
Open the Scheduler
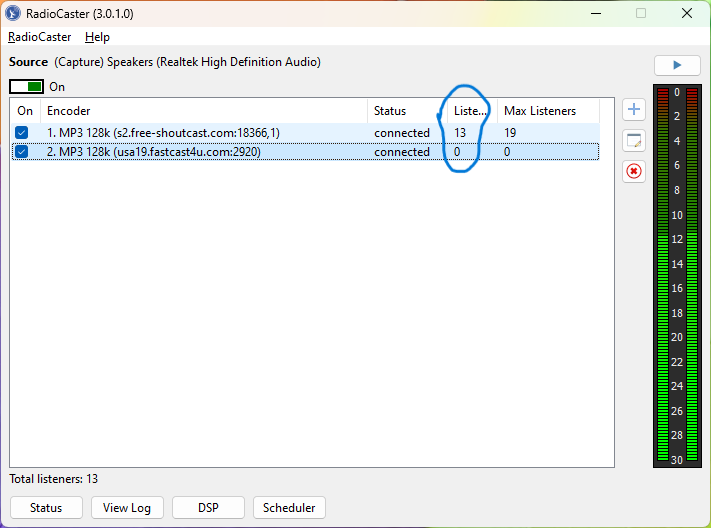click(x=289, y=508)
